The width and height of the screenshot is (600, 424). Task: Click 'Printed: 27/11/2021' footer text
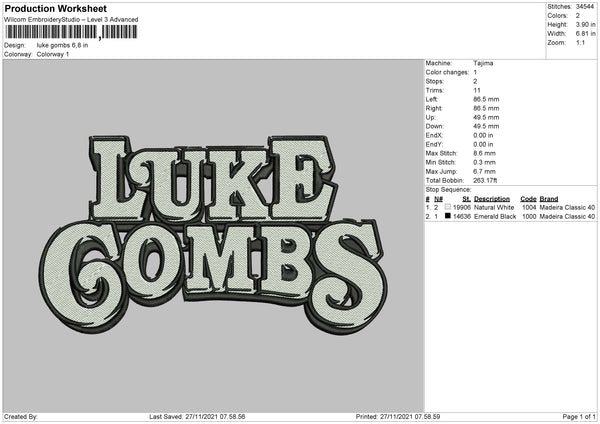386,417
